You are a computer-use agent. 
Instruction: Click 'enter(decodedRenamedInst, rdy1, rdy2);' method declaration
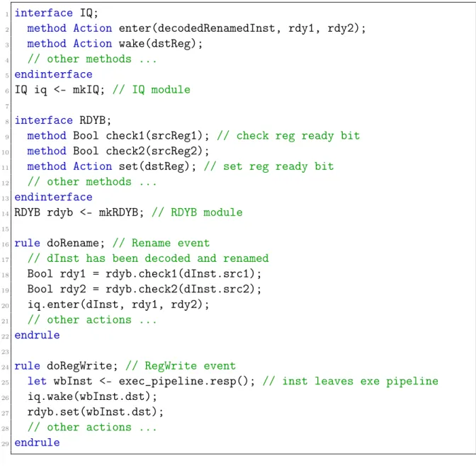tap(242, 28)
